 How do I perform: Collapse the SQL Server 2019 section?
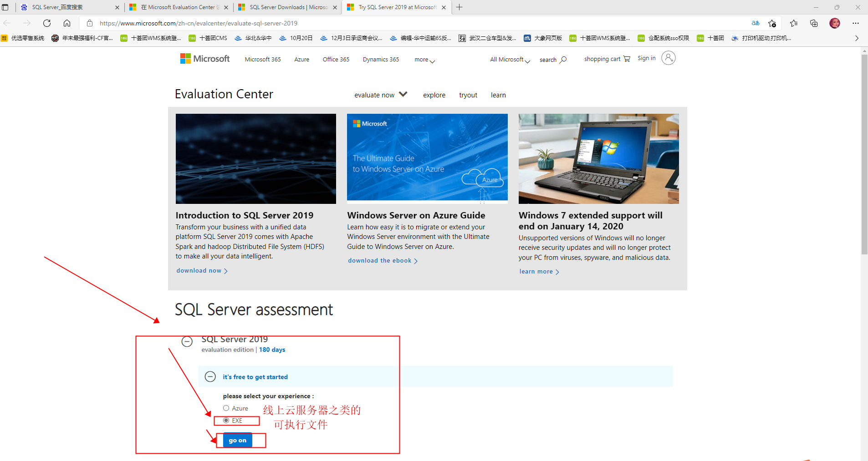(x=187, y=341)
